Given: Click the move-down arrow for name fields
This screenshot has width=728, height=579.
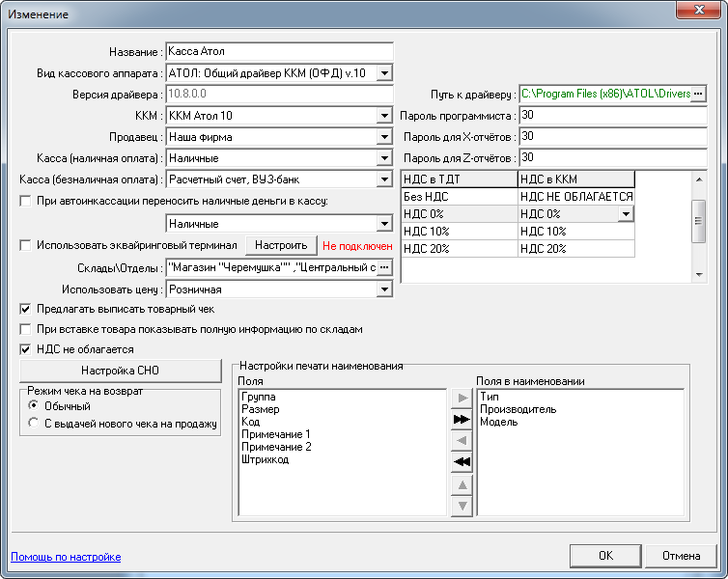Looking at the screenshot, I should click(462, 506).
